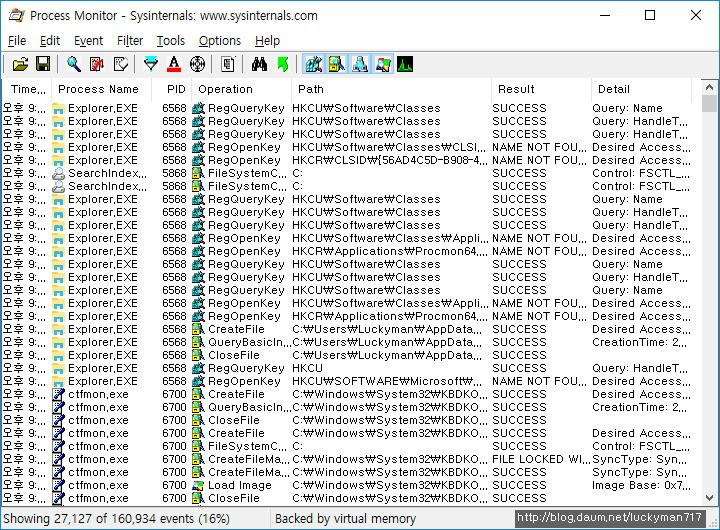Image resolution: width=720 pixels, height=530 pixels.
Task: Toggle autoscroll toolbar icon
Action: 97,64
